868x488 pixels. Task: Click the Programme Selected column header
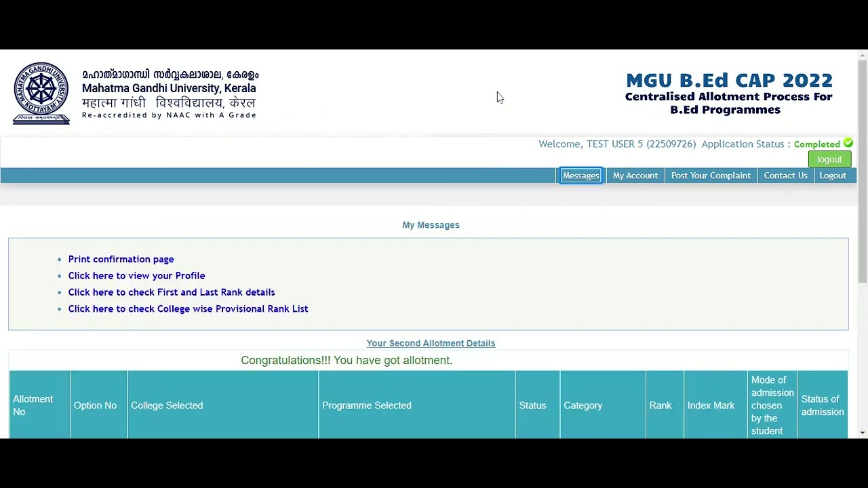pyautogui.click(x=417, y=405)
